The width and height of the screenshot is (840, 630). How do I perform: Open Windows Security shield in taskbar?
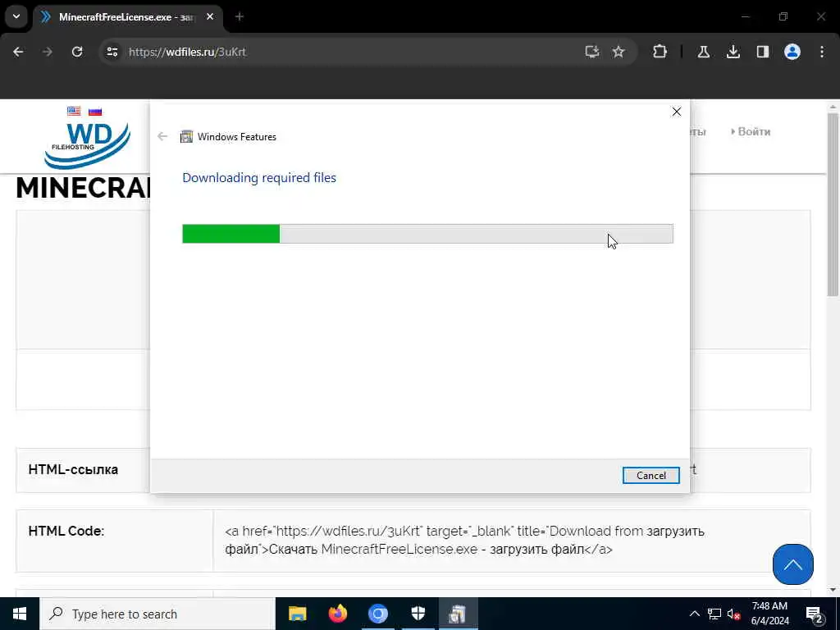[x=418, y=614]
